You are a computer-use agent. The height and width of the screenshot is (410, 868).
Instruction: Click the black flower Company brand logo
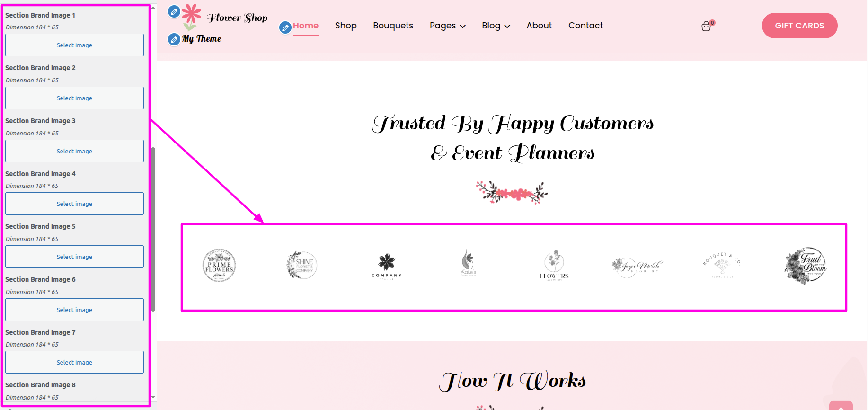[386, 265]
